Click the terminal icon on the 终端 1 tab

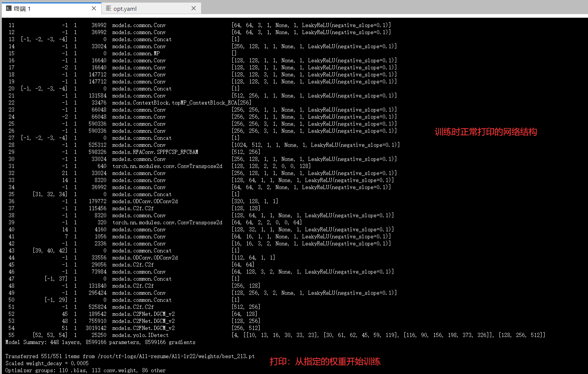pyautogui.click(x=9, y=9)
